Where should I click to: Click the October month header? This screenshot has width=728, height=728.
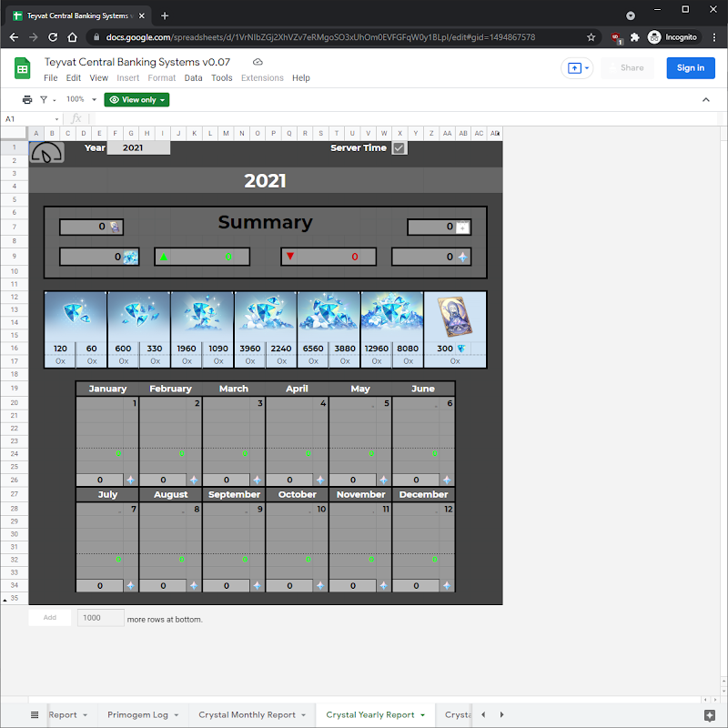(298, 494)
